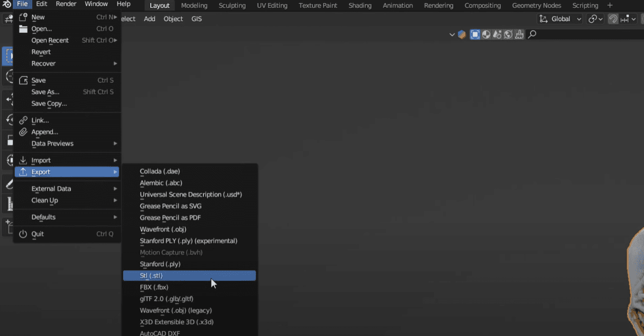Switch to the Animation workspace tab
The width and height of the screenshot is (644, 336).
click(x=398, y=5)
